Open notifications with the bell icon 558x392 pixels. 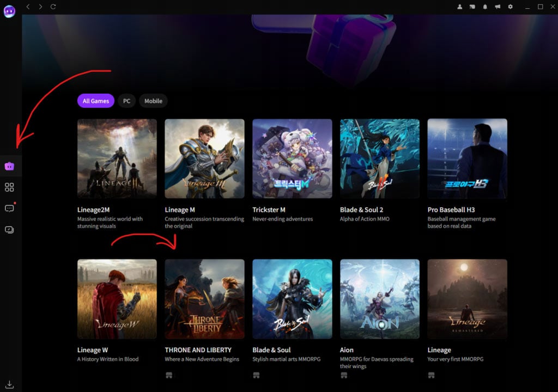[485, 7]
